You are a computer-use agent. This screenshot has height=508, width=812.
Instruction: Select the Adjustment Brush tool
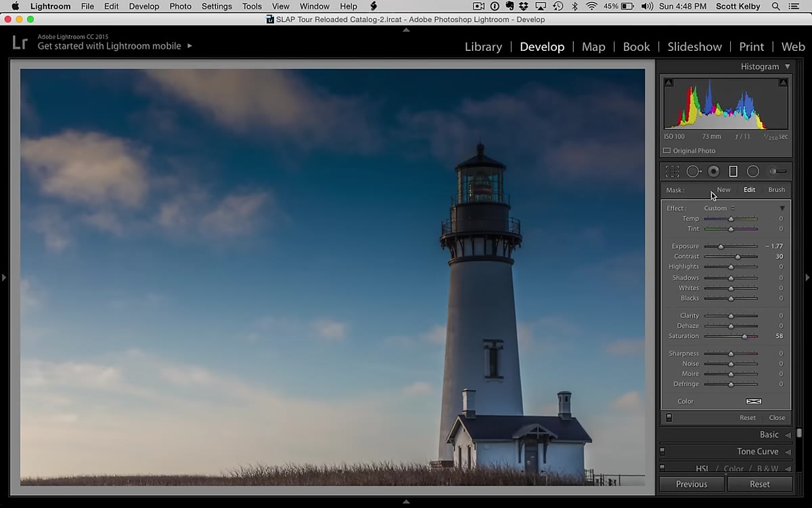click(778, 171)
